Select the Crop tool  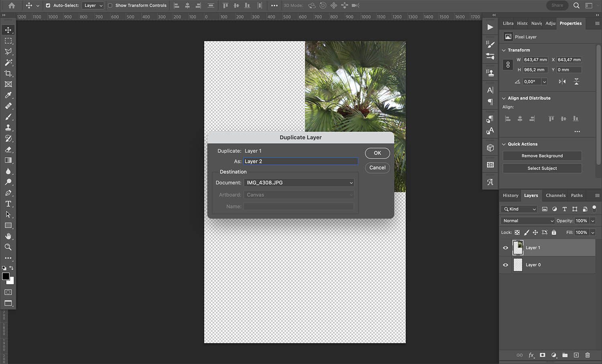pos(8,73)
